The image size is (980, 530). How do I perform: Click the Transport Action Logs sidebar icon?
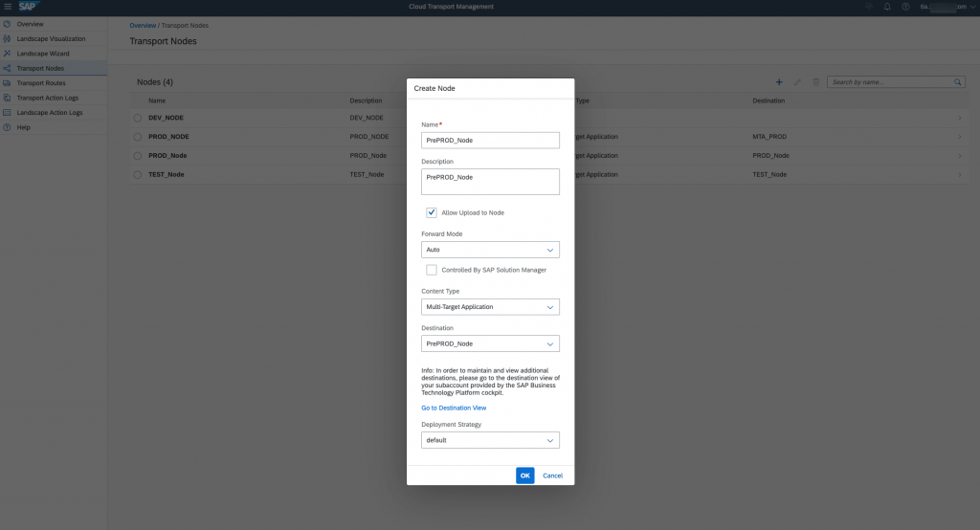7,99
